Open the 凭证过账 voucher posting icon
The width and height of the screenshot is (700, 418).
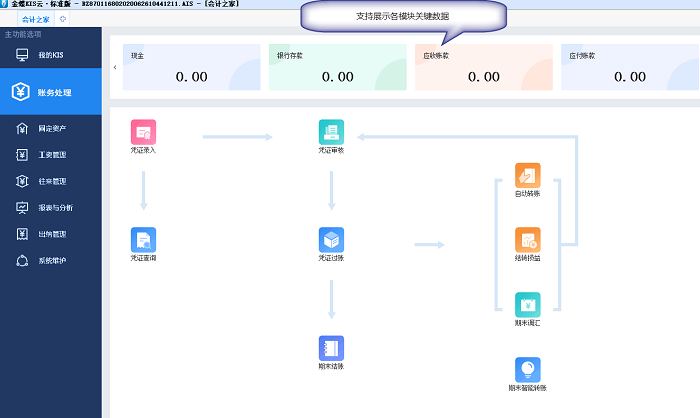331,240
